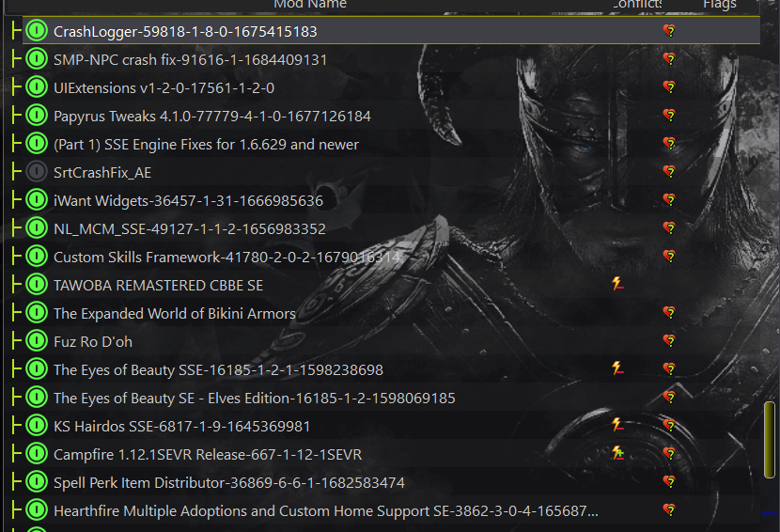This screenshot has height=532, width=780.
Task: Toggle Custom Skills Framework mod off
Action: [x=37, y=257]
